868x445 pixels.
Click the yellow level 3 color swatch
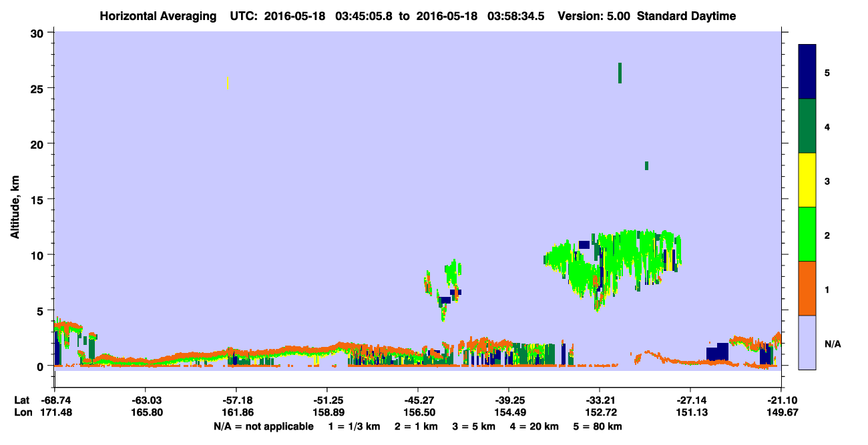[x=807, y=180]
